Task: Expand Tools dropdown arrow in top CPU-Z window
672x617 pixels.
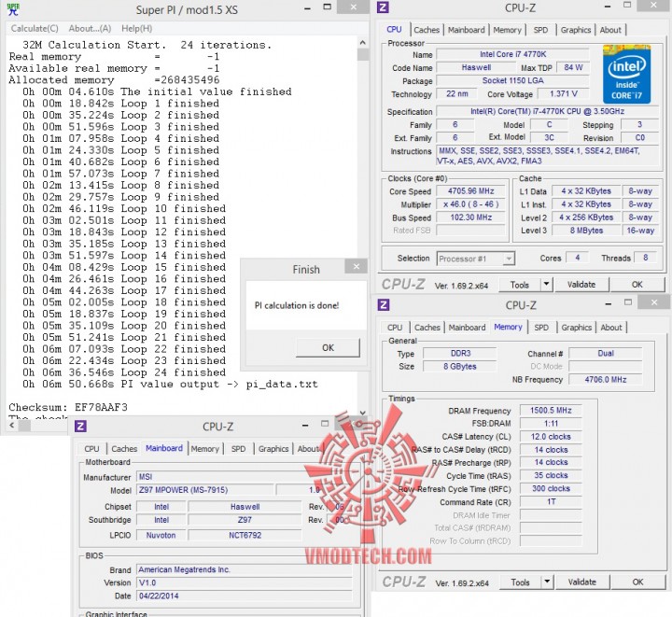Action: (547, 285)
